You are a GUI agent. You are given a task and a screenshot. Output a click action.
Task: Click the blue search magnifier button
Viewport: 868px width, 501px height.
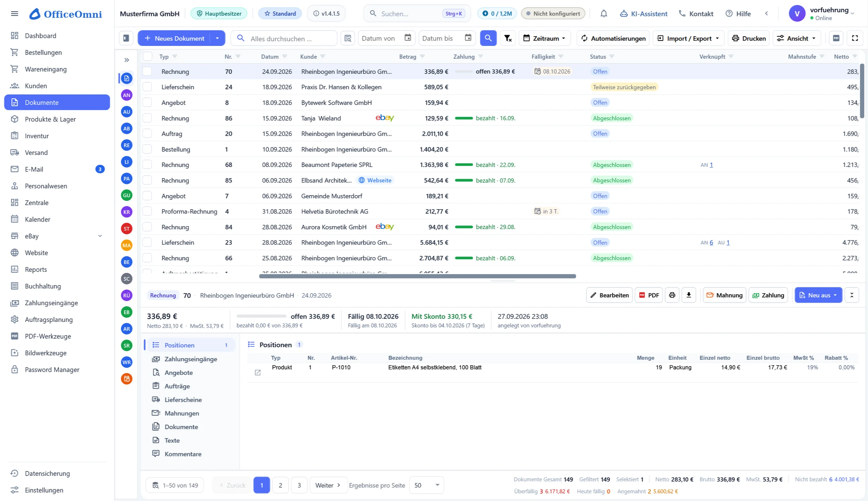[488, 38]
